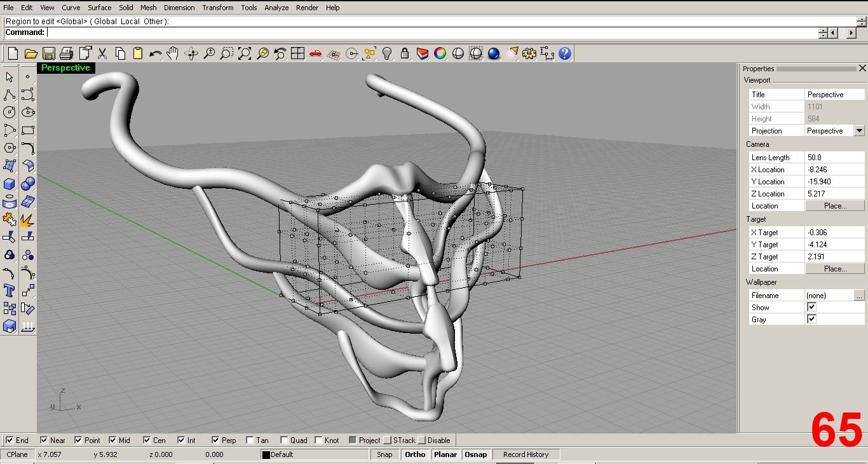Image resolution: width=868 pixels, height=464 pixels.
Task: Click the light bulb hide objects icon
Action: [x=387, y=53]
